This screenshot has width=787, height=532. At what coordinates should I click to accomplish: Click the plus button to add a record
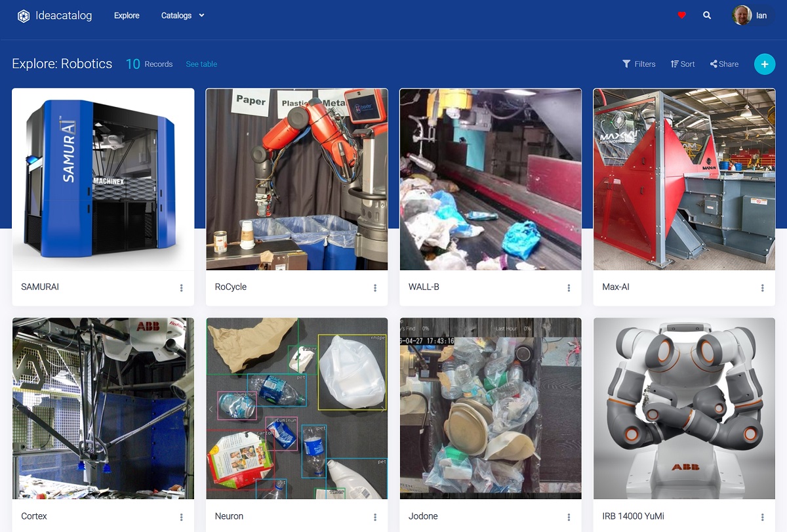765,64
